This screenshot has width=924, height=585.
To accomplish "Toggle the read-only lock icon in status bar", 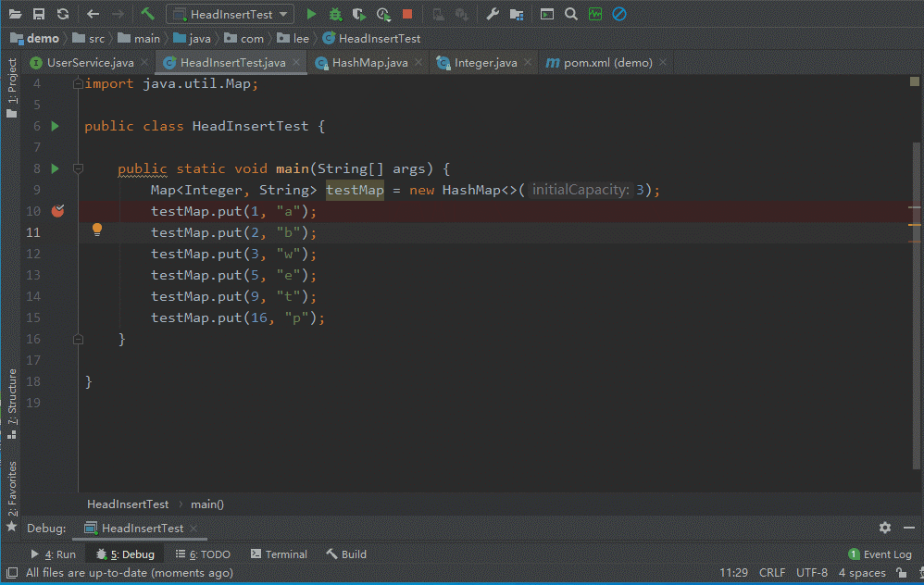I will coord(902,572).
